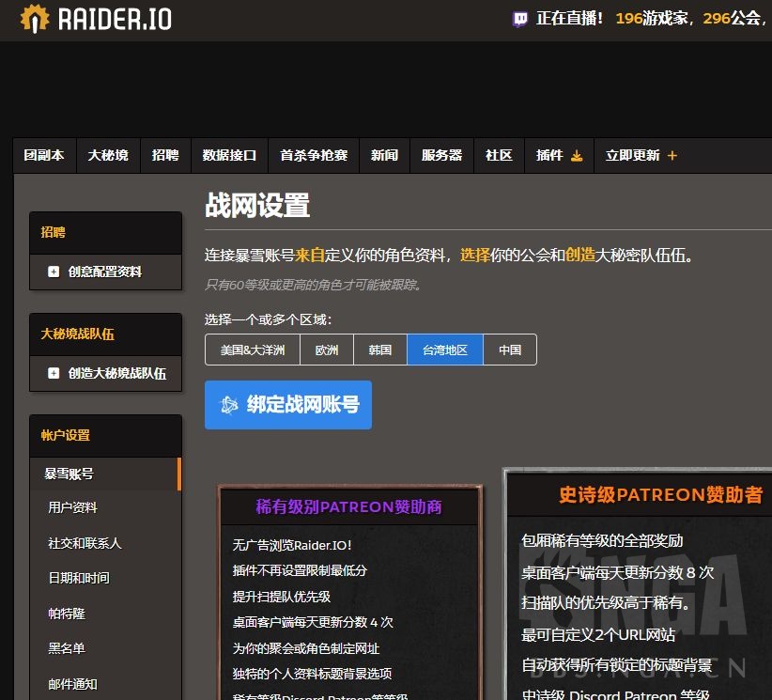Click the plus icon next to 创造大秘境队伍

pos(54,373)
